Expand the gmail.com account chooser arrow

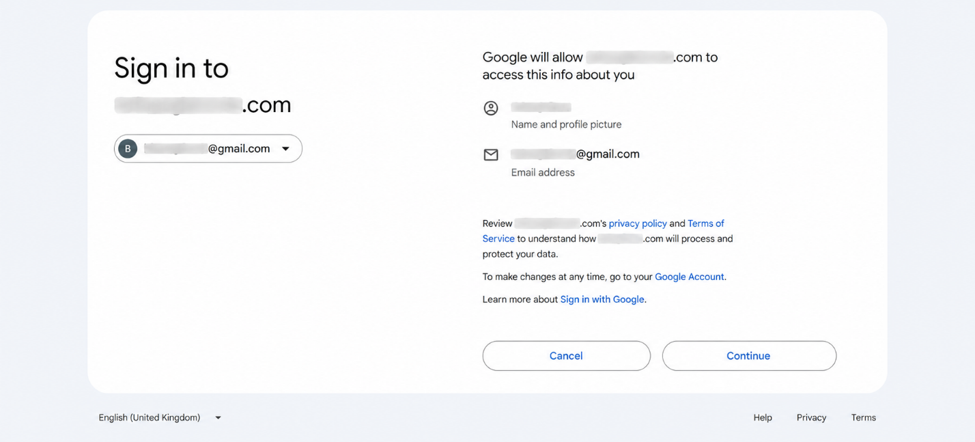[x=285, y=149]
